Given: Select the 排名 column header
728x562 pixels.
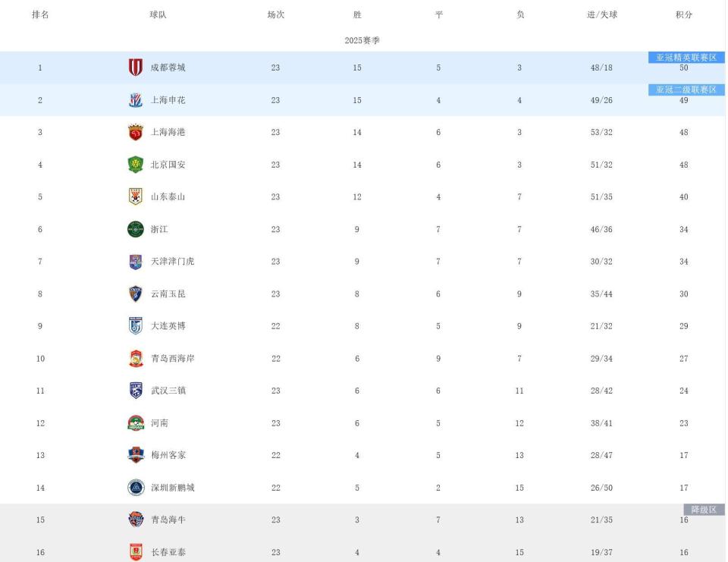Looking at the screenshot, I should (x=40, y=15).
